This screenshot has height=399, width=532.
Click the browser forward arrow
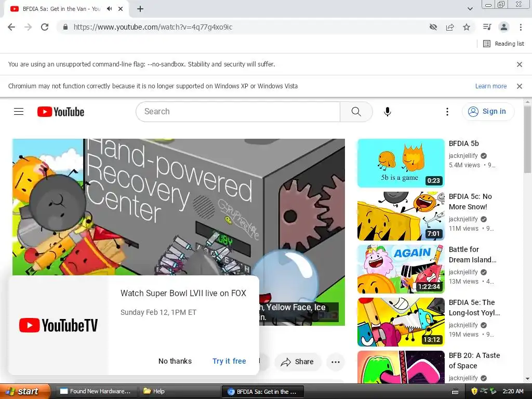pyautogui.click(x=28, y=27)
